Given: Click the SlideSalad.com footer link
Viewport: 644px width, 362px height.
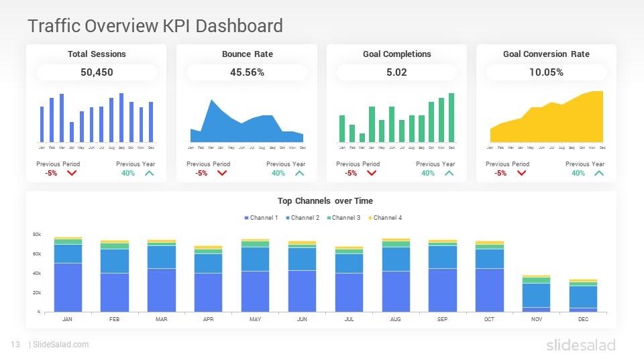Looking at the screenshot, I should pyautogui.click(x=61, y=345).
